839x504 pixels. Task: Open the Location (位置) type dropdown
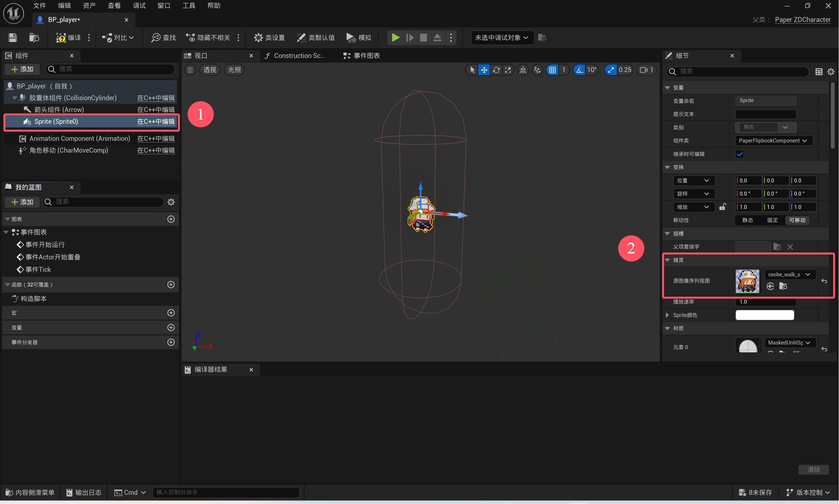[x=694, y=181]
